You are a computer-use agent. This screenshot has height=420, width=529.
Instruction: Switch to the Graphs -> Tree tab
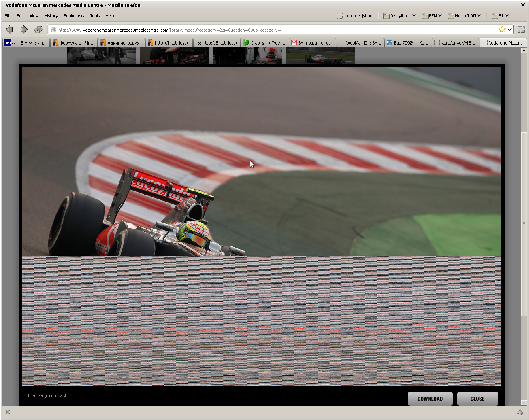point(264,43)
